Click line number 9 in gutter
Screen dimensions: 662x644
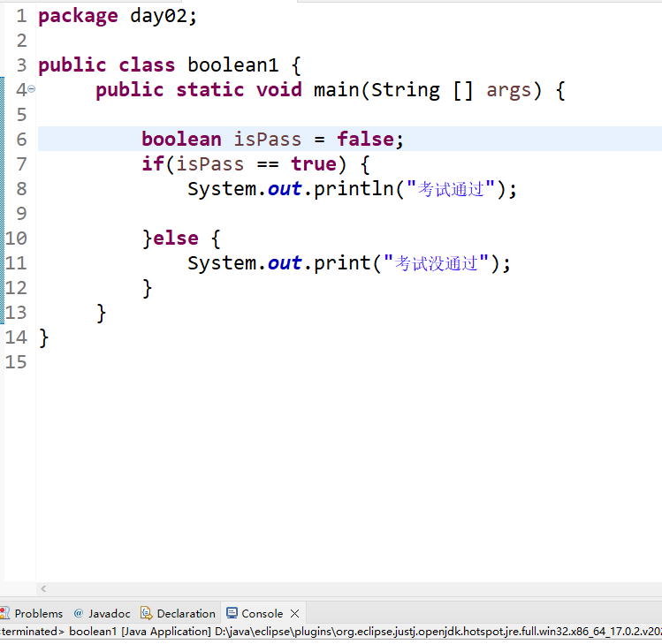pyautogui.click(x=21, y=214)
